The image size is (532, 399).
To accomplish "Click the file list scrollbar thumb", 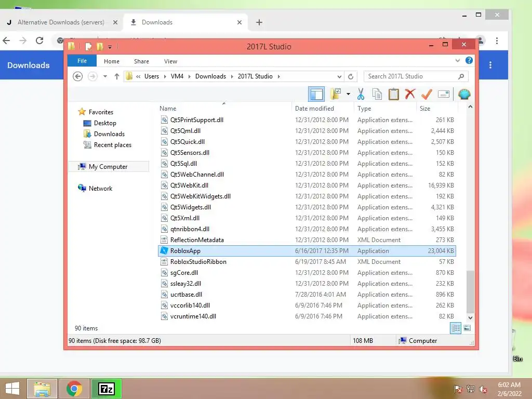I will coord(470,291).
